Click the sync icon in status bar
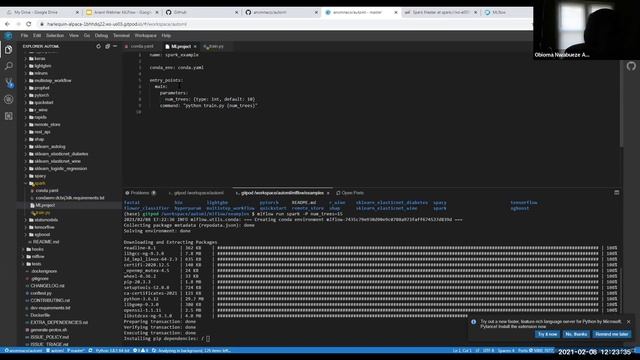Image resolution: width=640 pixels, height=360 pixels. point(91,350)
